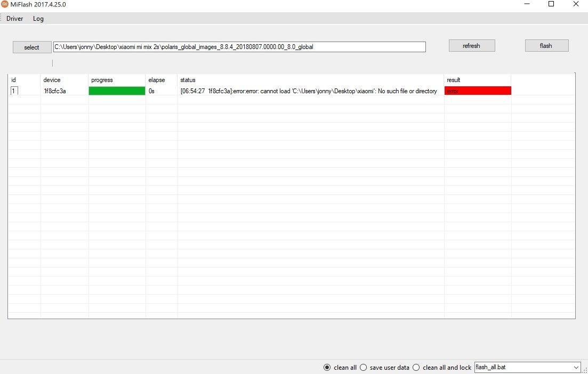The image size is (588, 374).
Task: Open the Driver menu
Action: pos(14,18)
